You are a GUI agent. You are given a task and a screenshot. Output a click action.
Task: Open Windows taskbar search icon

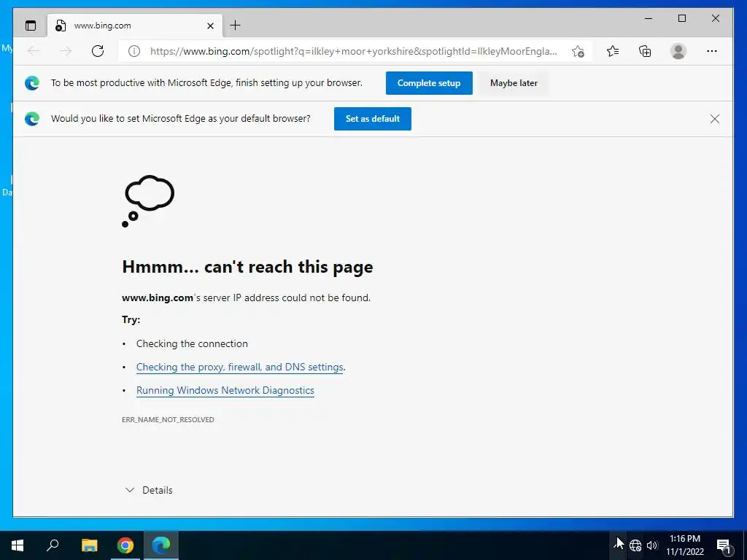(x=53, y=545)
